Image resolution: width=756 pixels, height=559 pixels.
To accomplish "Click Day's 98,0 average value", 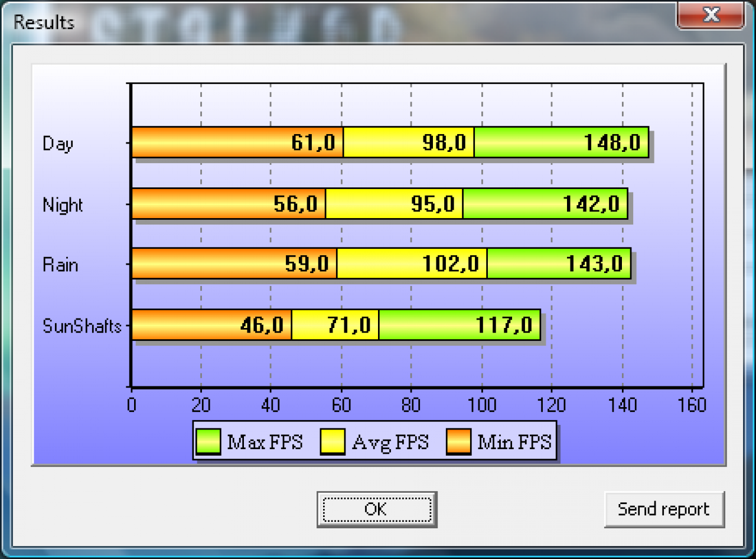I will (x=444, y=142).
